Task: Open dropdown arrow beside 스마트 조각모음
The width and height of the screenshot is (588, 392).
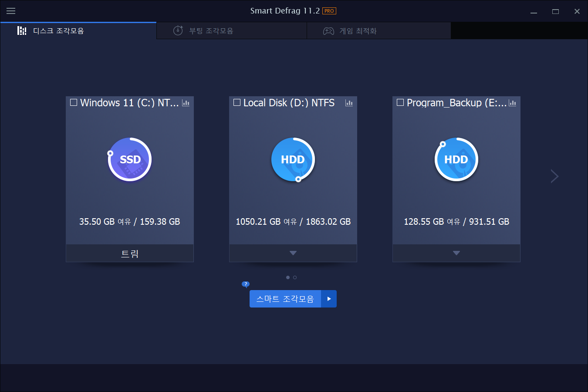Action: point(329,299)
